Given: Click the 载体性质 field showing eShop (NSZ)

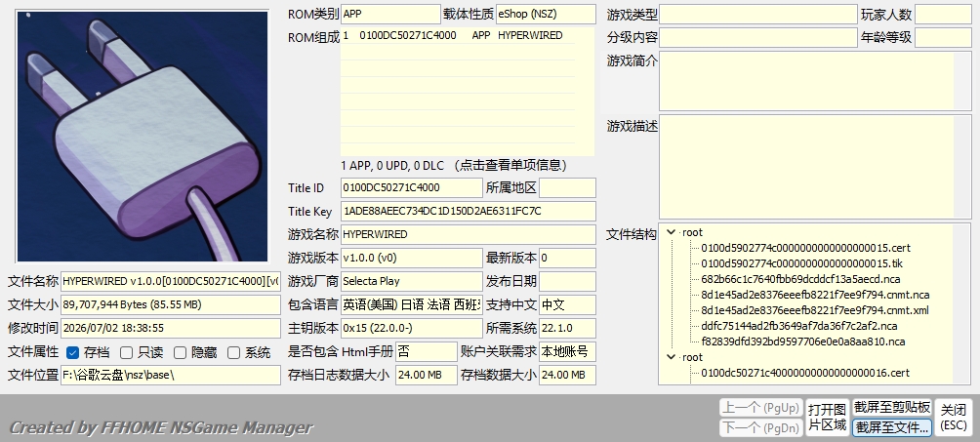Looking at the screenshot, I should (x=546, y=14).
